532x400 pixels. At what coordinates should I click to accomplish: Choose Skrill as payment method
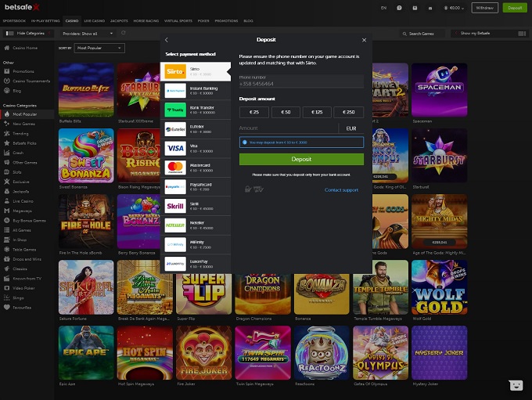click(x=175, y=206)
